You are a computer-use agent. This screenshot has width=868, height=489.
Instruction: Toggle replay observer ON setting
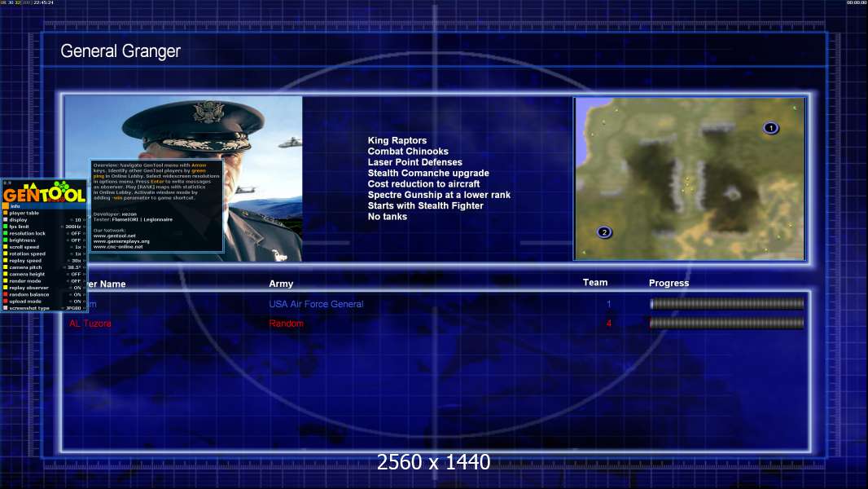pyautogui.click(x=77, y=288)
